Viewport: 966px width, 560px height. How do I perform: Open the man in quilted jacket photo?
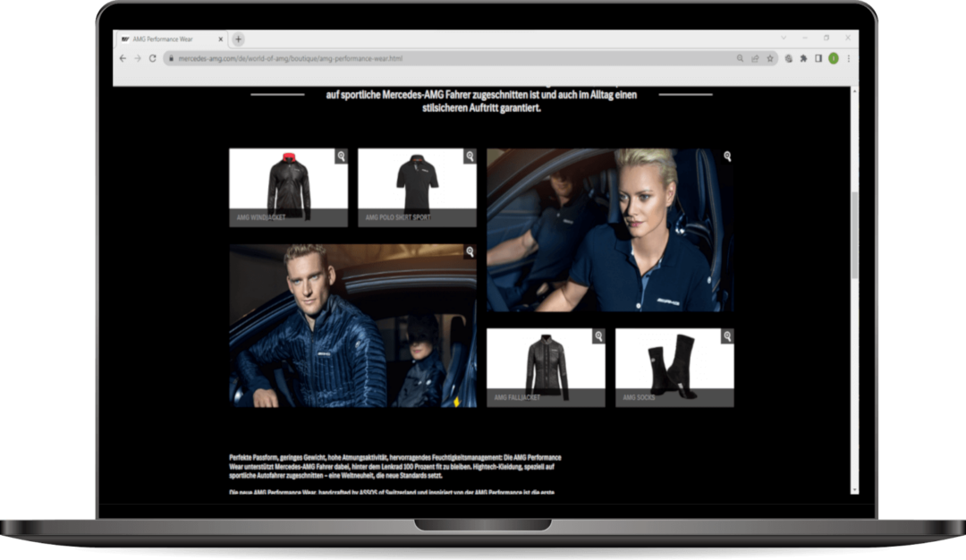pyautogui.click(x=352, y=326)
